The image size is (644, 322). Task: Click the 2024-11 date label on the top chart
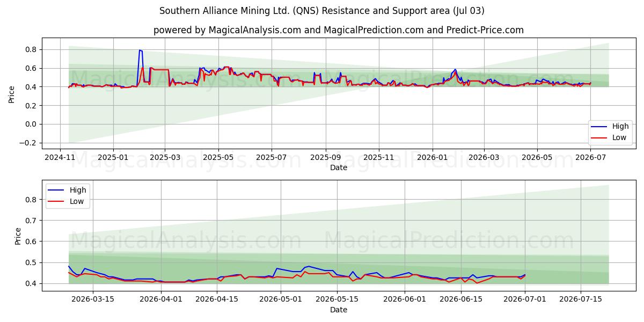(60, 157)
